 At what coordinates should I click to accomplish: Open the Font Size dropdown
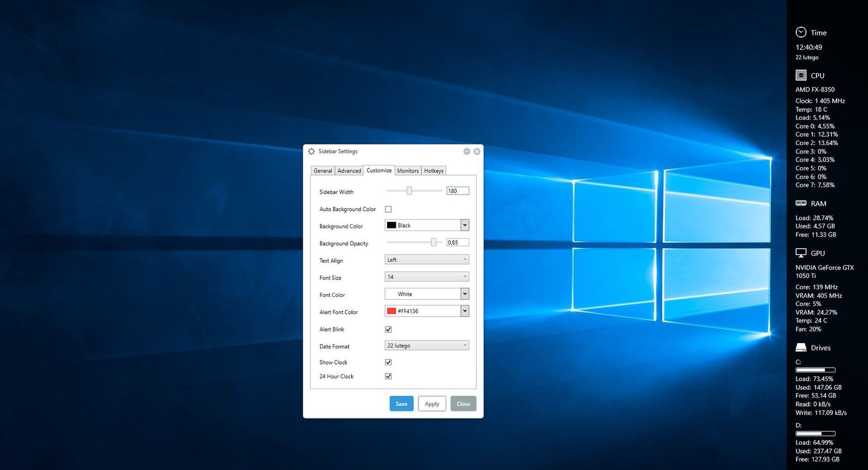(427, 276)
